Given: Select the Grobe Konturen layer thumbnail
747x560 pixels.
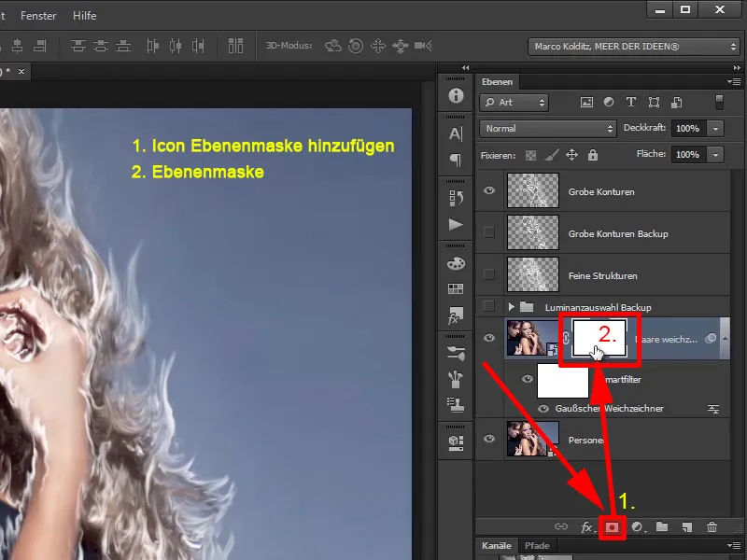Looking at the screenshot, I should [533, 190].
